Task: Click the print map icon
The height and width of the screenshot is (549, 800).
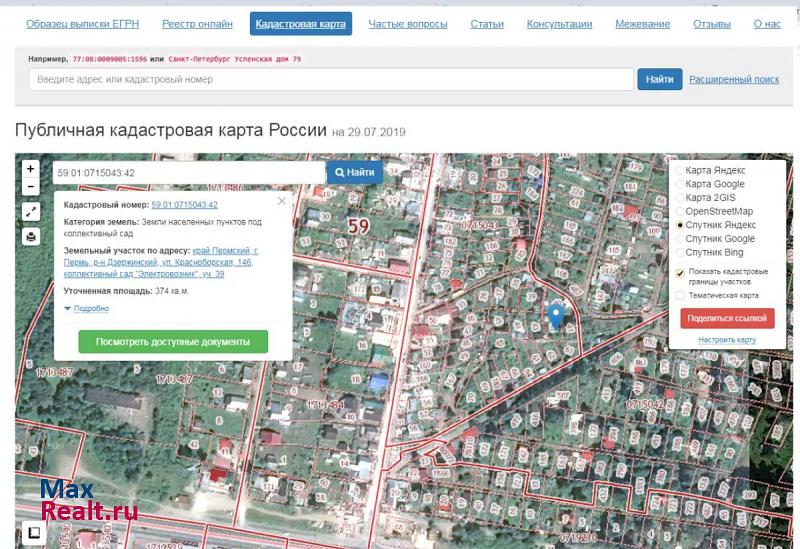Action: click(31, 237)
